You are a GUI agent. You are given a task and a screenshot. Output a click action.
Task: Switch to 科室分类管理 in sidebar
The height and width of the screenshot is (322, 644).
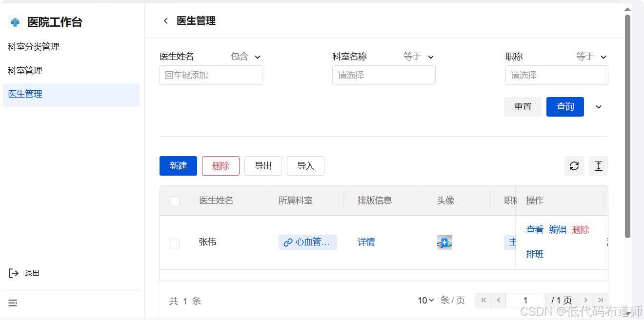point(33,47)
